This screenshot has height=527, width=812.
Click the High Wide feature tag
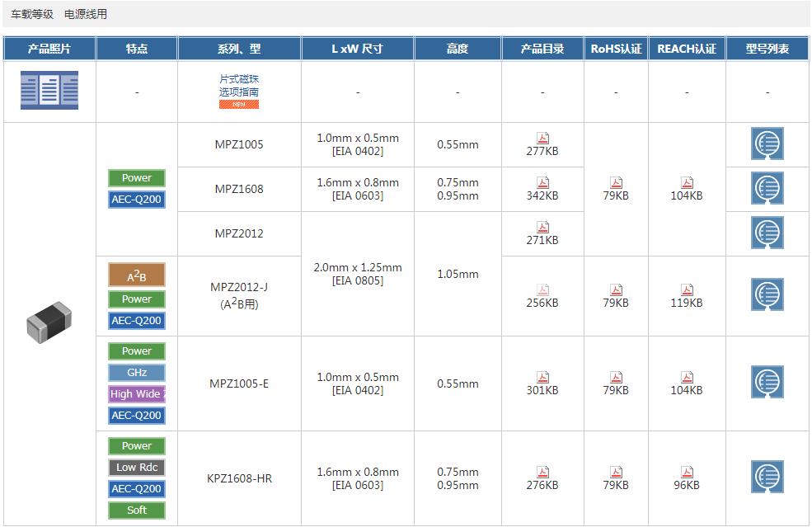click(137, 394)
